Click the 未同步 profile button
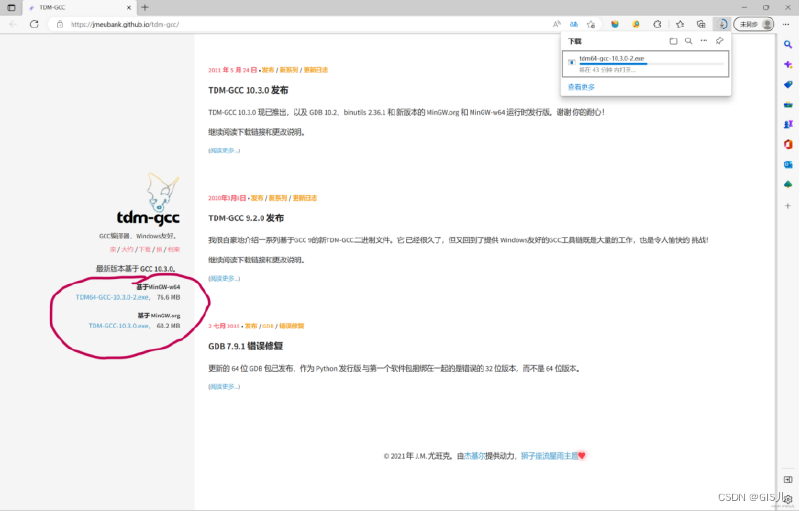Viewport: 800px width, 511px height. pos(754,24)
